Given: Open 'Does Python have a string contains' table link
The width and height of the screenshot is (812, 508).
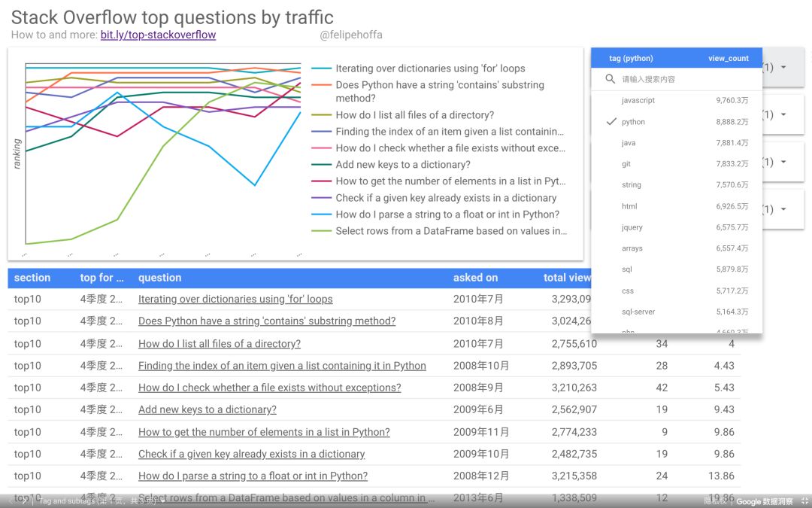Looking at the screenshot, I should point(267,321).
